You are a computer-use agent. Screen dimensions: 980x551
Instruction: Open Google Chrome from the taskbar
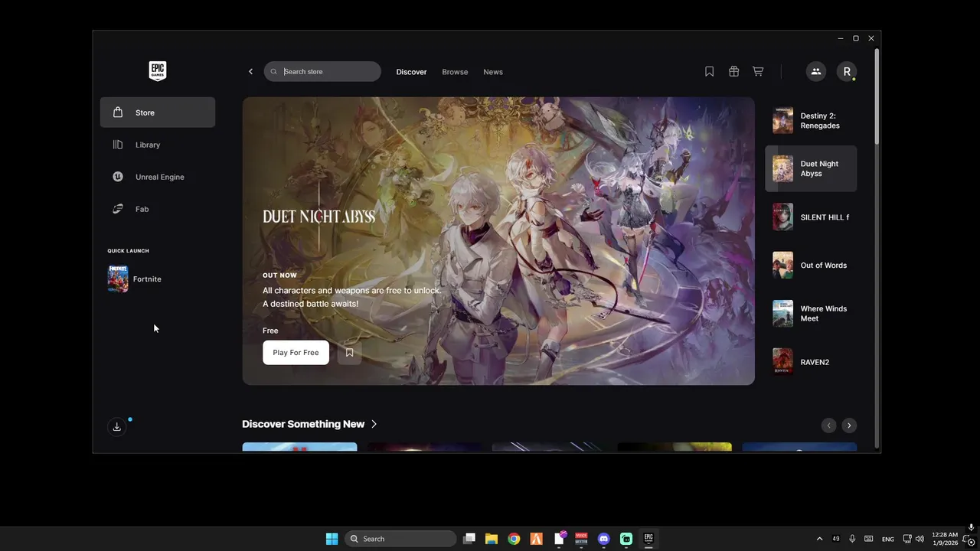[x=514, y=539]
